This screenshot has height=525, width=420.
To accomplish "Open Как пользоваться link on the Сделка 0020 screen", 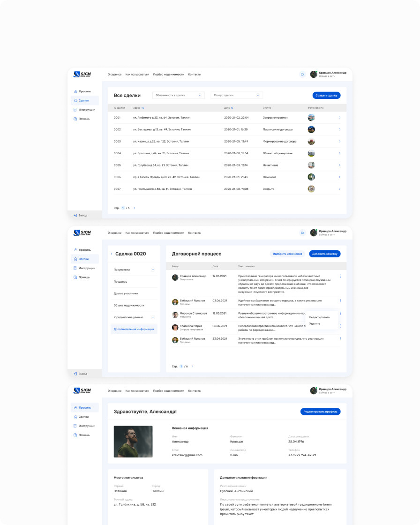I will click(137, 232).
